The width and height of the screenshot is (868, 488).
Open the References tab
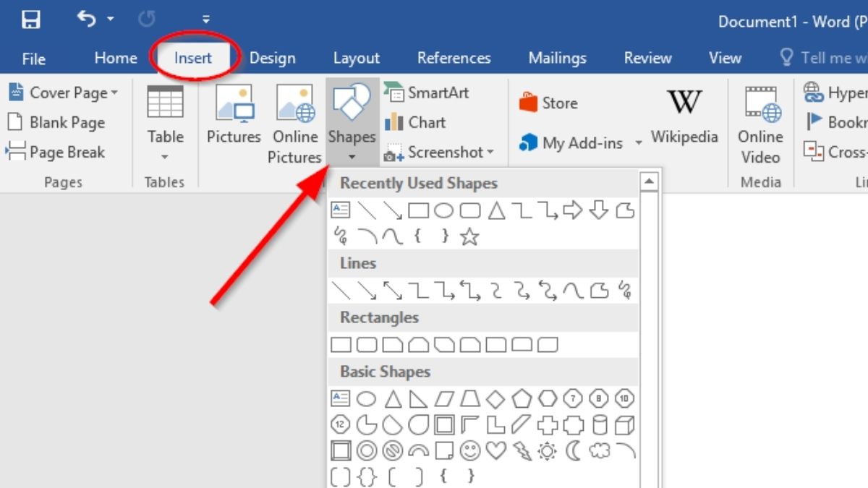coord(454,59)
